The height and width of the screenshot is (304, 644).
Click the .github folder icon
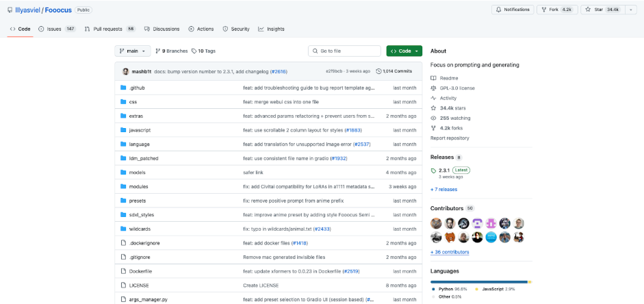(x=123, y=88)
